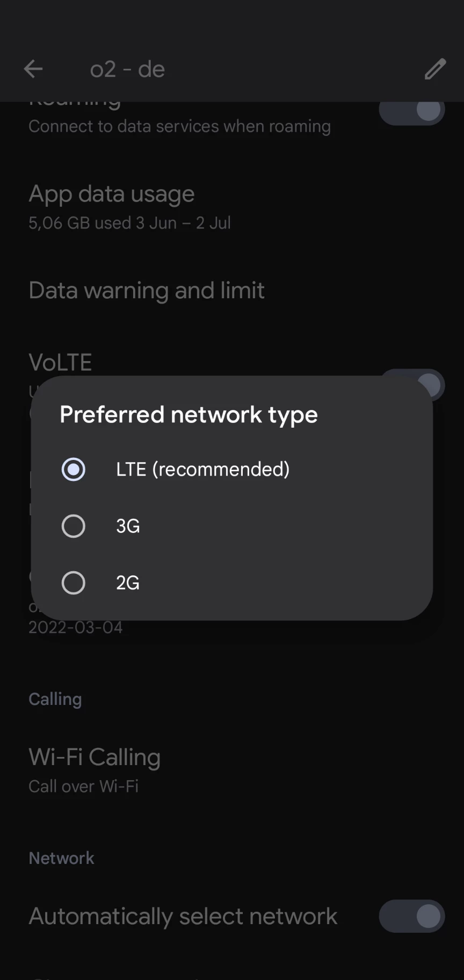Viewport: 464px width, 980px height.
Task: Tap the back arrow icon
Action: (x=33, y=69)
